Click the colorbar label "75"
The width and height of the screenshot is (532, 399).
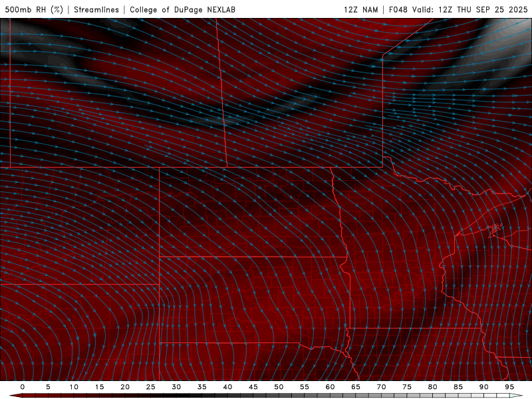click(407, 387)
